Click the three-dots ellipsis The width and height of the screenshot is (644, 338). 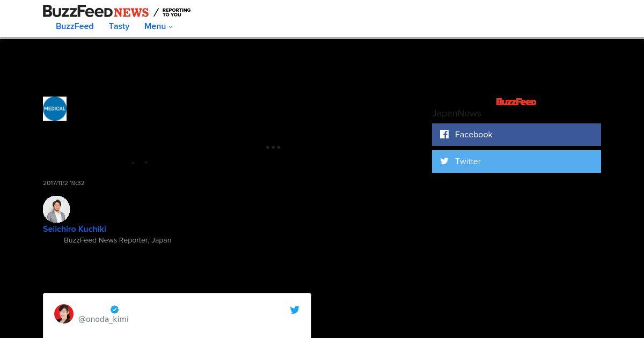[x=273, y=147]
